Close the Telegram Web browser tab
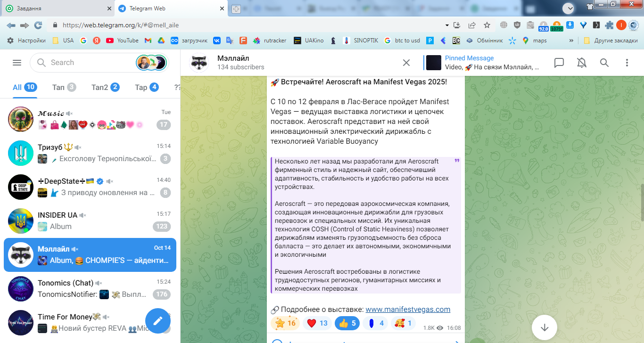Screen dimensions: 644x343 222,8
